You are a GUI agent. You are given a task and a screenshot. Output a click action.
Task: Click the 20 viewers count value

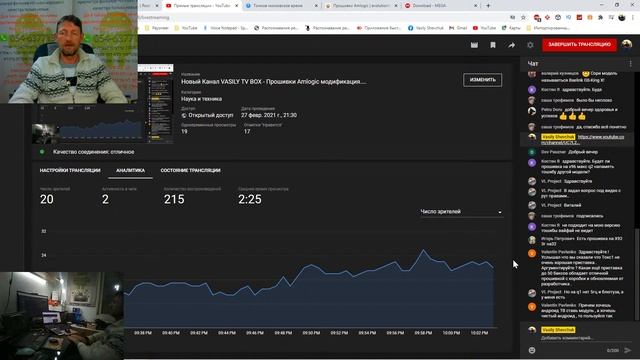click(47, 199)
